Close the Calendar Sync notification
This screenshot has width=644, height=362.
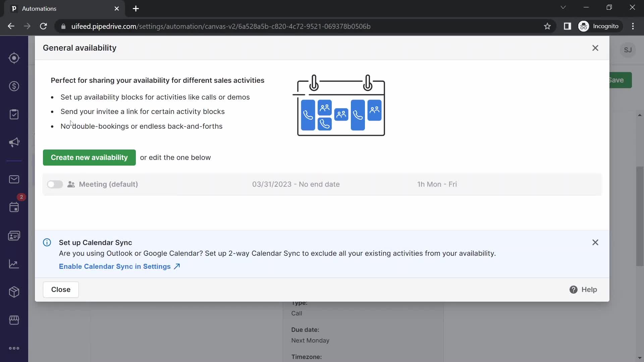pos(595,242)
